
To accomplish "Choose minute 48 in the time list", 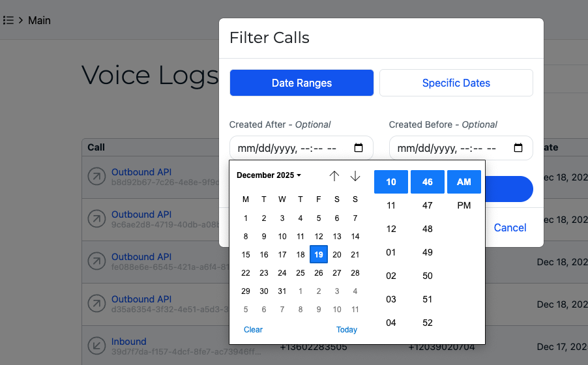I will click(428, 229).
